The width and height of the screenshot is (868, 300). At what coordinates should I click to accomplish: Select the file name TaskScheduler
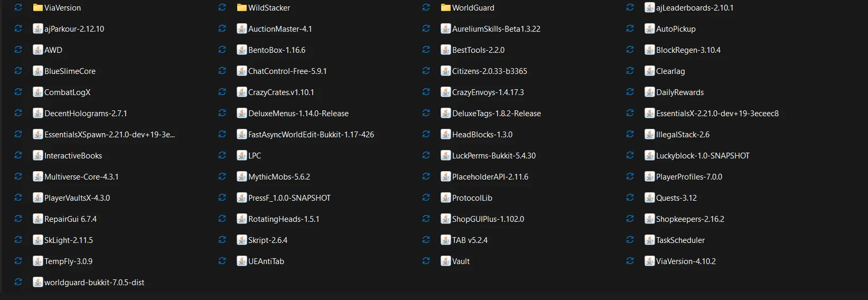pyautogui.click(x=680, y=240)
